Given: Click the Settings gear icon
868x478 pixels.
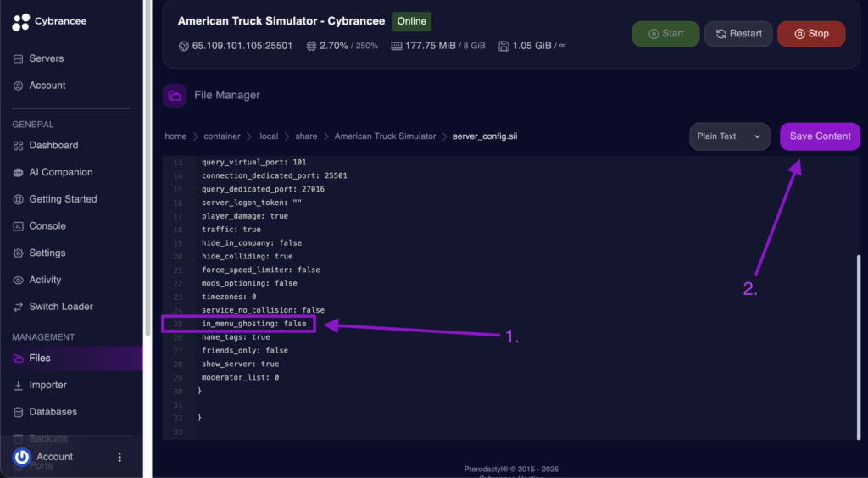Looking at the screenshot, I should point(19,253).
